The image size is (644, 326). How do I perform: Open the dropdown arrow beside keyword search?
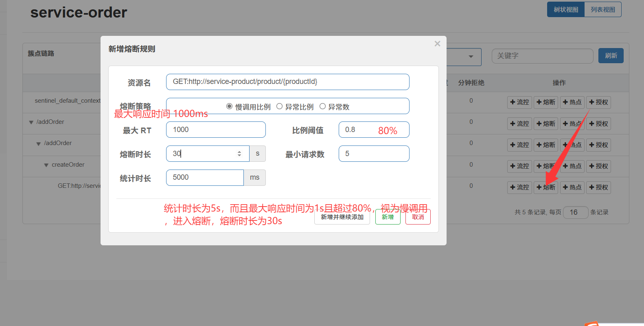tap(471, 57)
